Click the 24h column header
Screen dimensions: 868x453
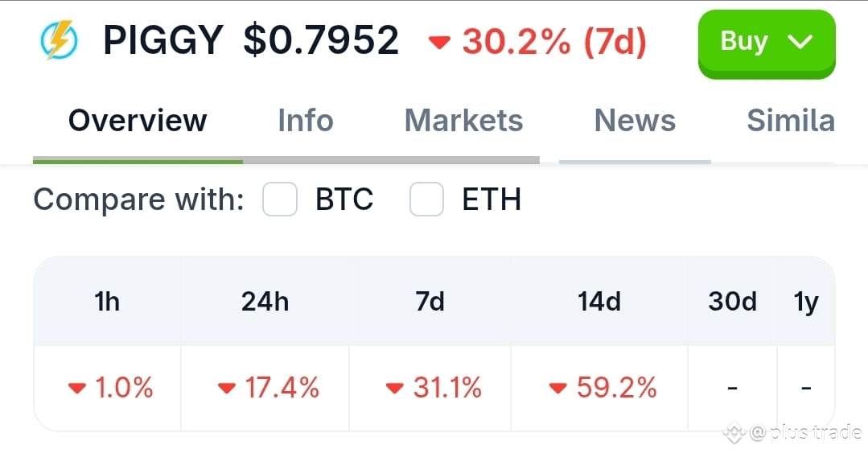(x=265, y=302)
